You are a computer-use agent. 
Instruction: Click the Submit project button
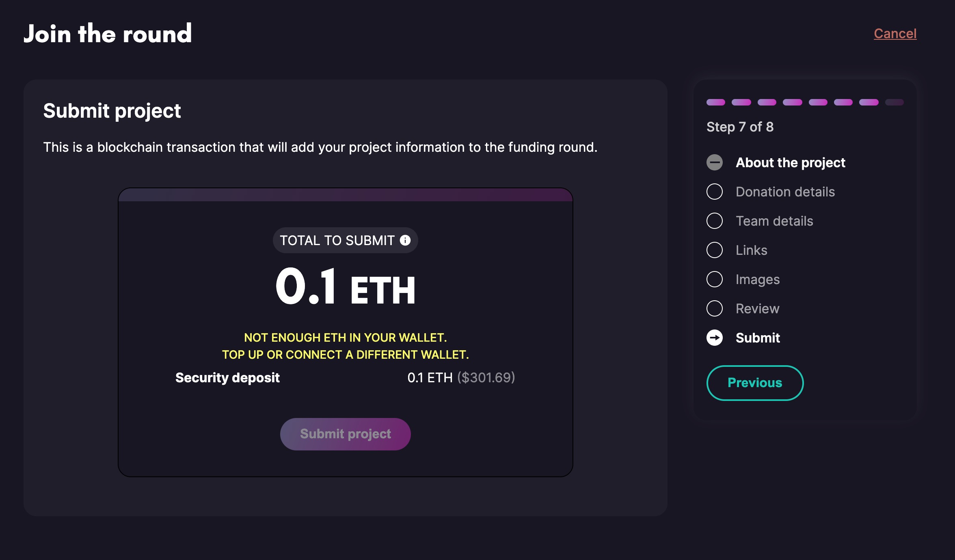(x=345, y=433)
